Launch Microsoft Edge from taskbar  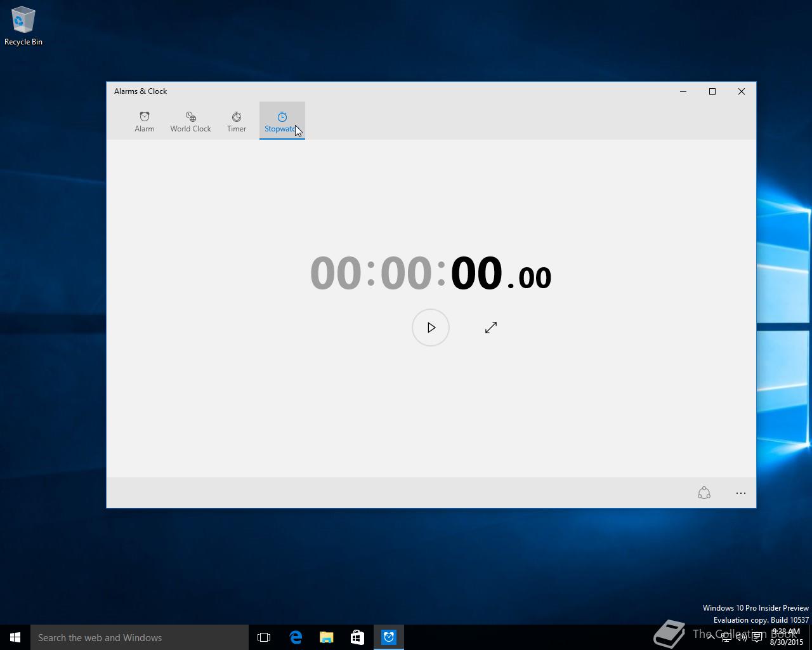tap(296, 637)
